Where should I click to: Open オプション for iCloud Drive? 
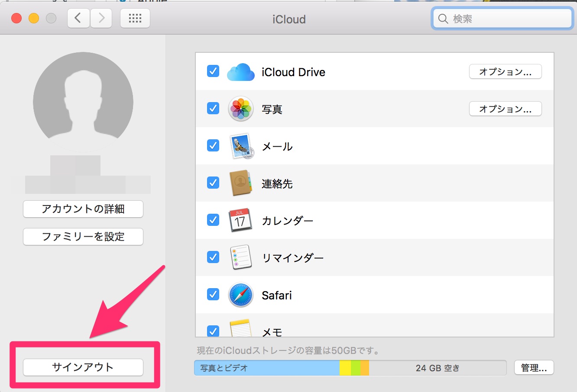tap(506, 72)
